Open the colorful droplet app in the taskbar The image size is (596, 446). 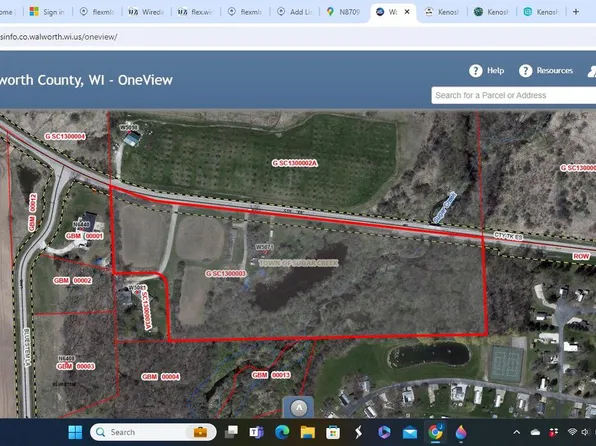(461, 432)
